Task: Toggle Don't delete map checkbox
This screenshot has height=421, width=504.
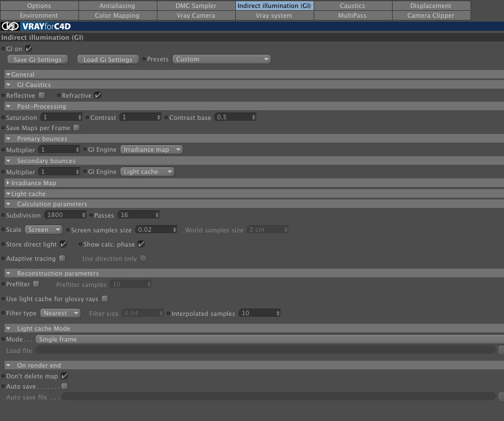Action: 64,376
